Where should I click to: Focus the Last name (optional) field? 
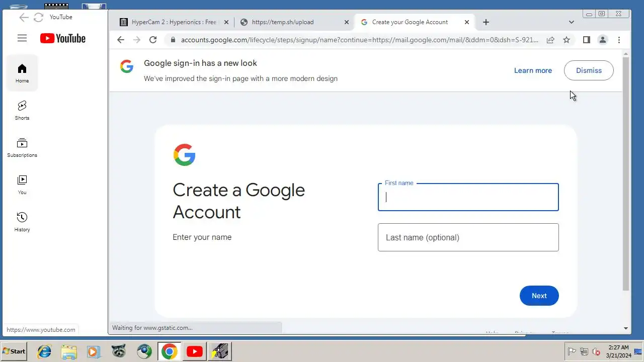click(468, 237)
